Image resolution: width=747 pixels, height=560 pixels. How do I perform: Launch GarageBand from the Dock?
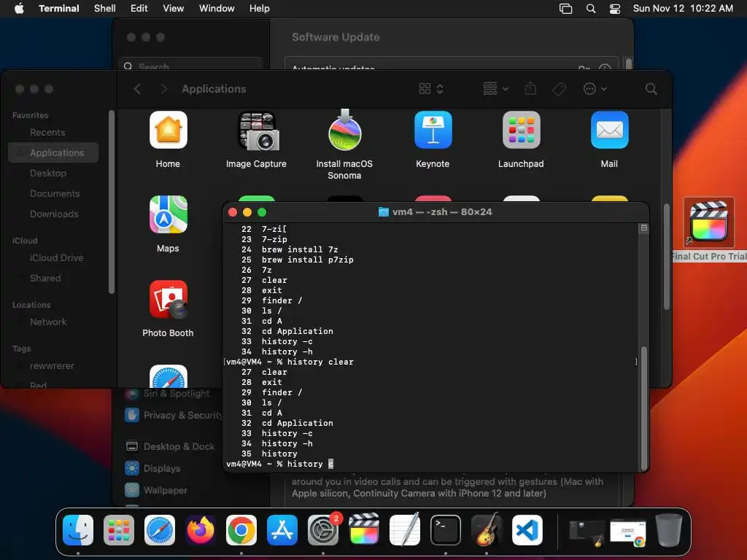click(x=487, y=530)
